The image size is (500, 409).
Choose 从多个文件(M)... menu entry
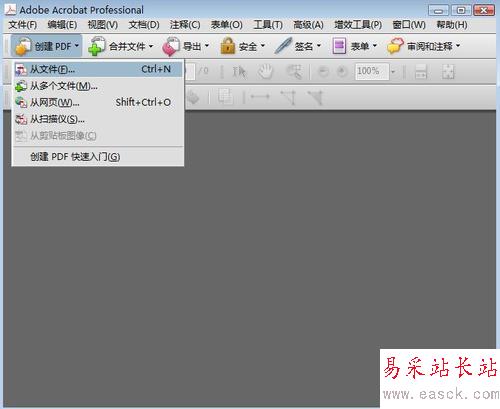98,86
